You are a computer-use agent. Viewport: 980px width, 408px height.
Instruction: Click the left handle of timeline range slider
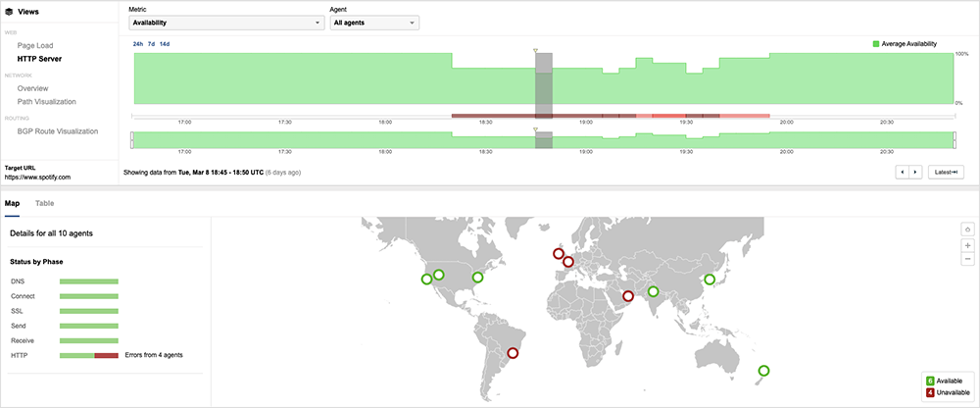tap(131, 138)
